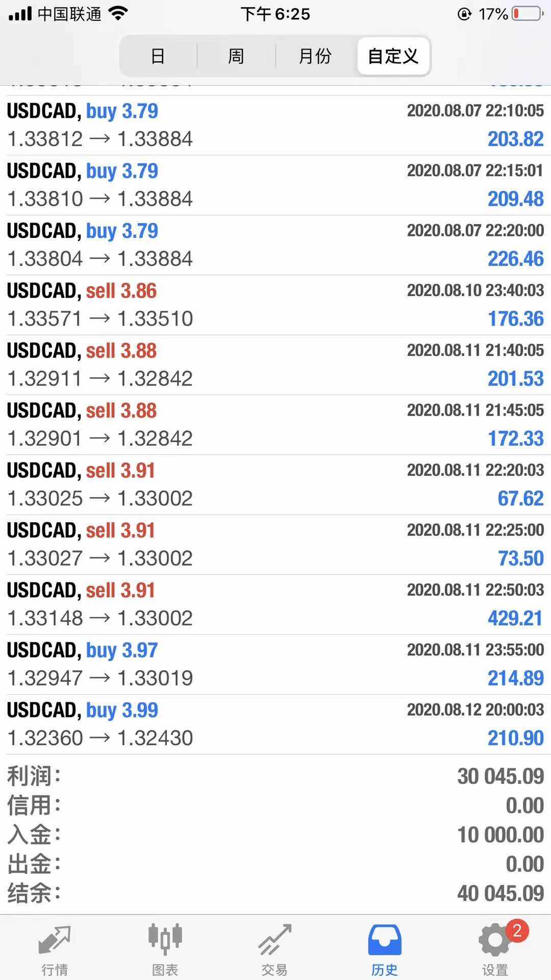Select the USDCAD buy 3.99 trade row

275,724
